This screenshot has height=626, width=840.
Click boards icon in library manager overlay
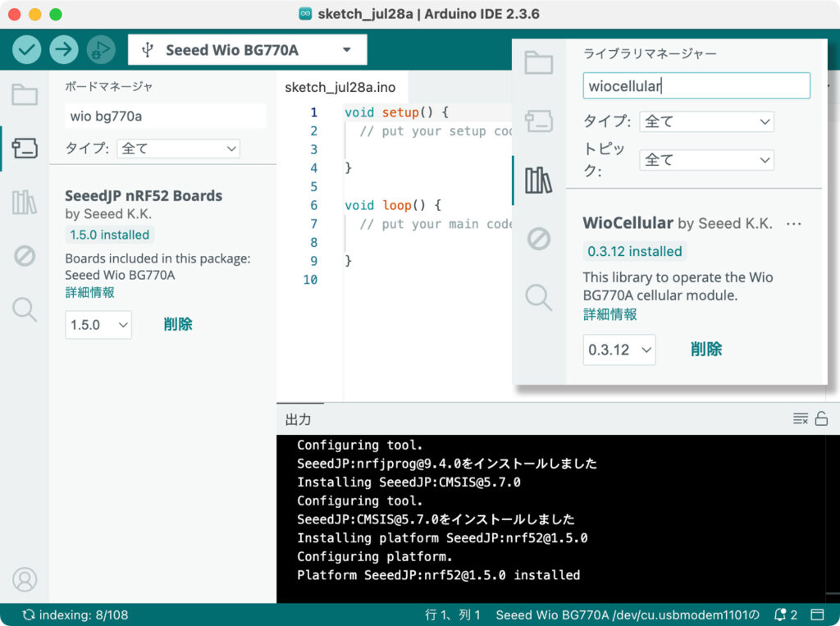tap(538, 121)
